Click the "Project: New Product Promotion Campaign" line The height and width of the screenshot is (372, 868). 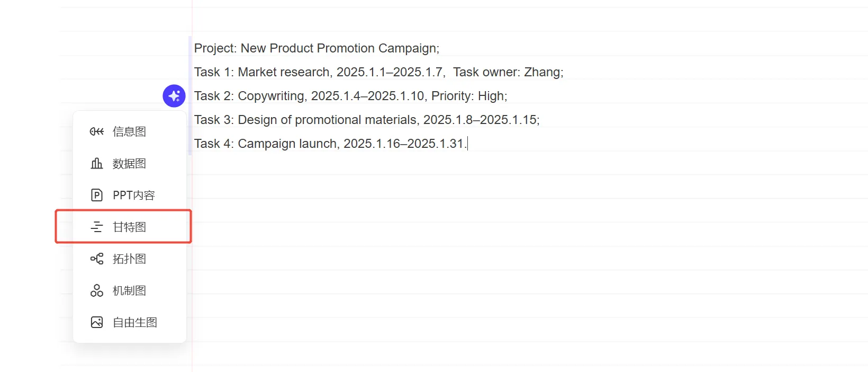317,48
